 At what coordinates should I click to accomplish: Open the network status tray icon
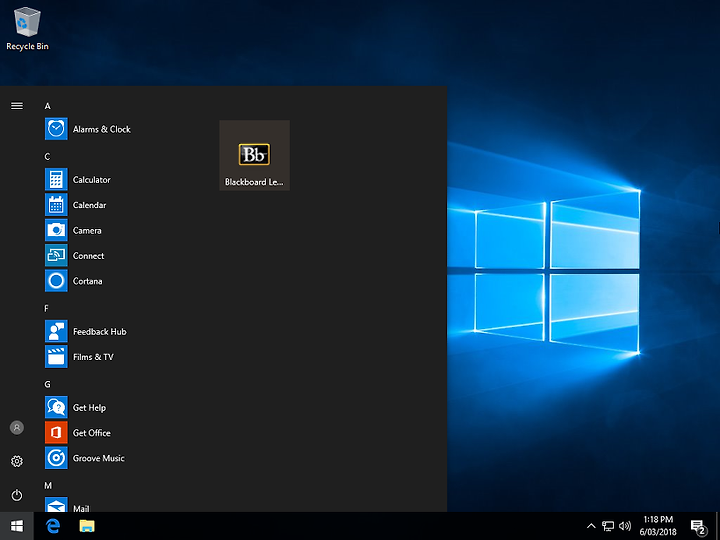(x=608, y=526)
